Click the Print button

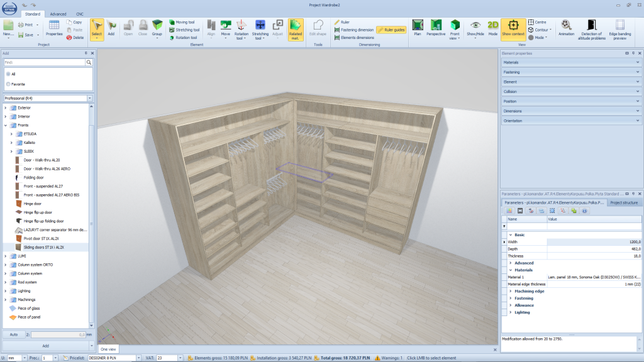[x=25, y=25]
